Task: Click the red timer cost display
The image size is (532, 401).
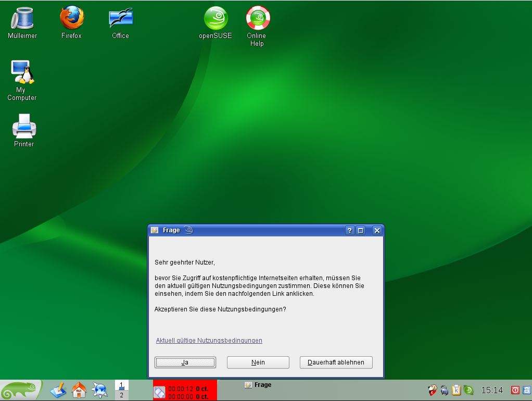Action: (x=185, y=391)
